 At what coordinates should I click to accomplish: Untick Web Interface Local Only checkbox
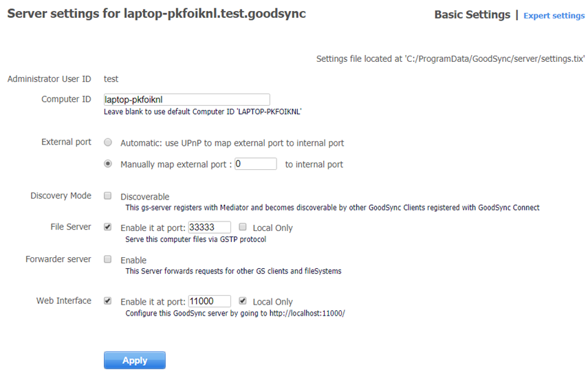tap(243, 301)
